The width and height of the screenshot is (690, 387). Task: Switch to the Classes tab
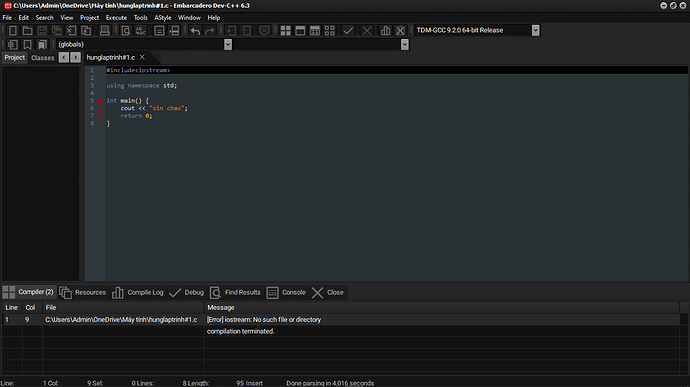43,58
